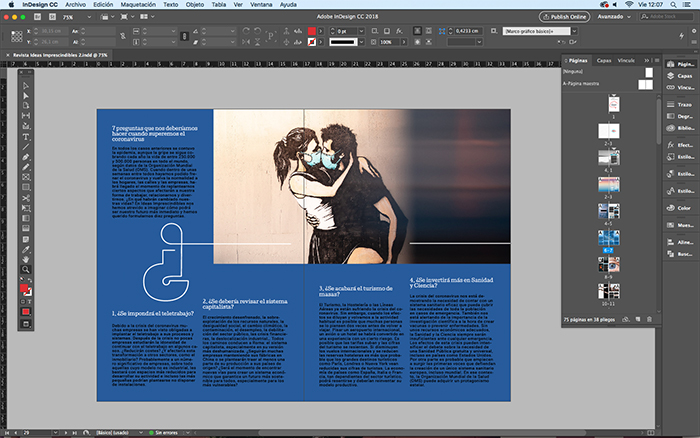Screen dimensions: 700x438
Task: Open the arrange documents dropdown
Action: coord(147,17)
